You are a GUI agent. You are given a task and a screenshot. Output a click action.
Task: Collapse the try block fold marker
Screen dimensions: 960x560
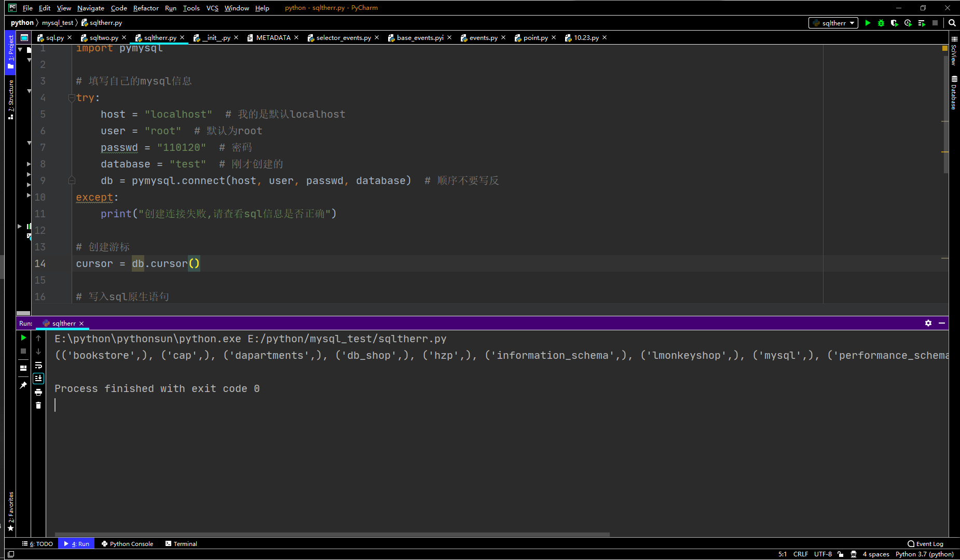coord(72,97)
